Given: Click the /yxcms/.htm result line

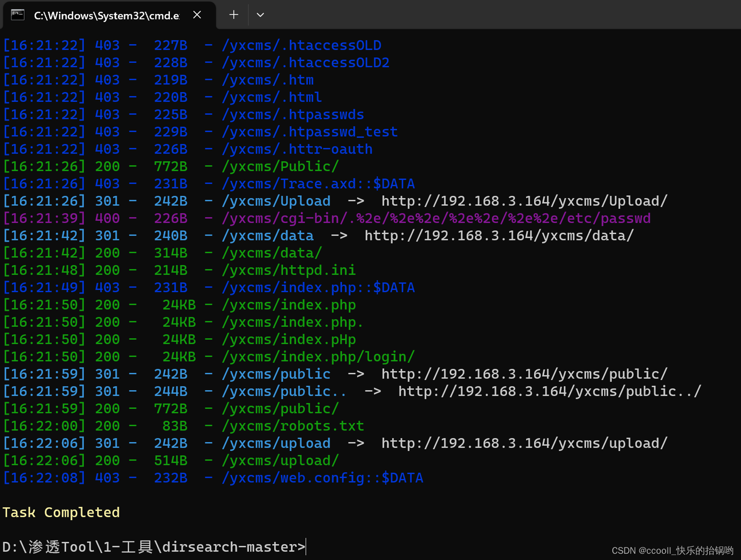Looking at the screenshot, I should tap(159, 80).
